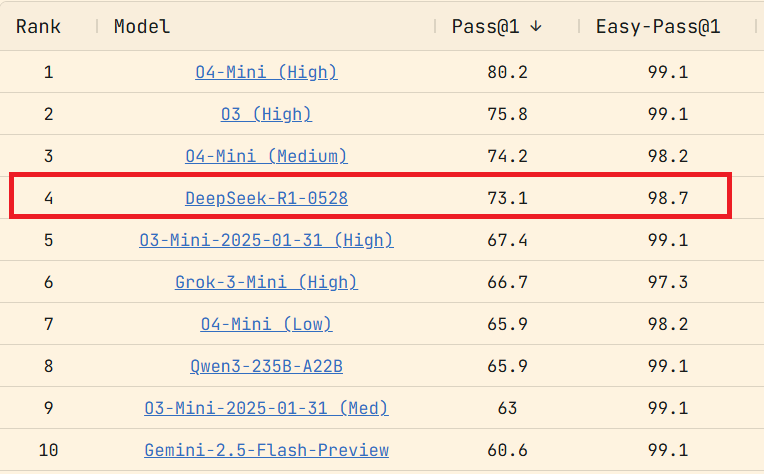
Task: Select the 97.3 Easy-Pass@1 cell
Action: 668,282
